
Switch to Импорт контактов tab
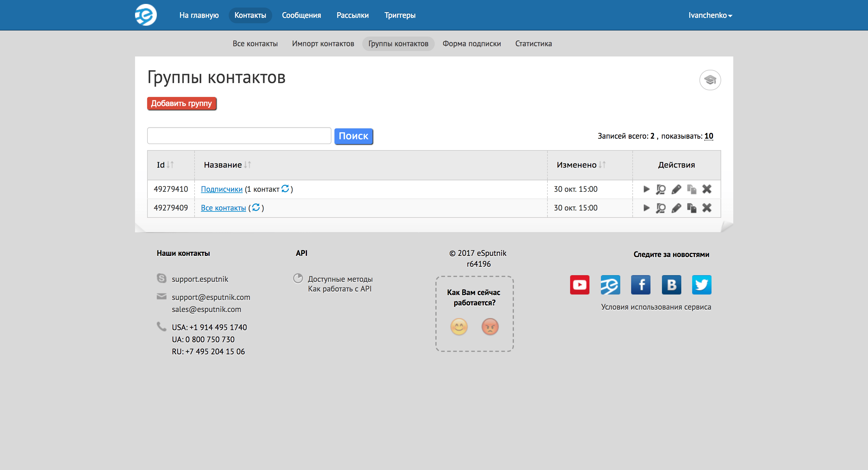click(323, 43)
